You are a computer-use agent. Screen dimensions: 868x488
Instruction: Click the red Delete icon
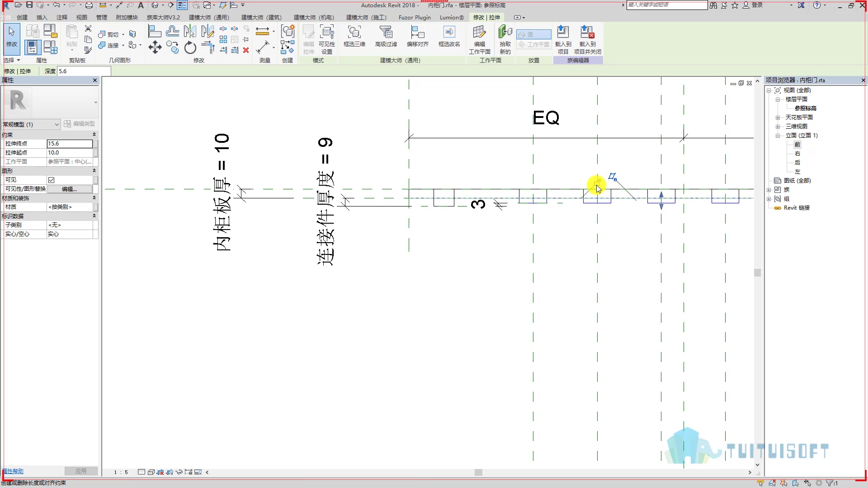pyautogui.click(x=246, y=50)
